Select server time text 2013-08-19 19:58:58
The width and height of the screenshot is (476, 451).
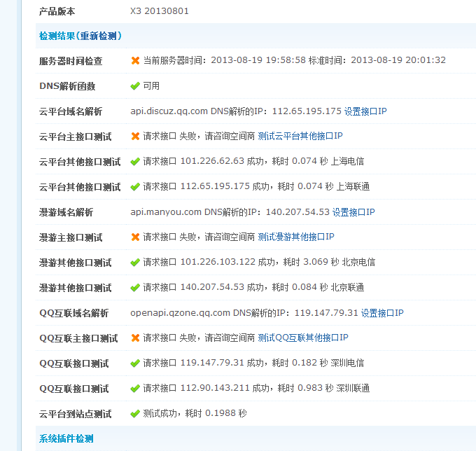coord(258,60)
